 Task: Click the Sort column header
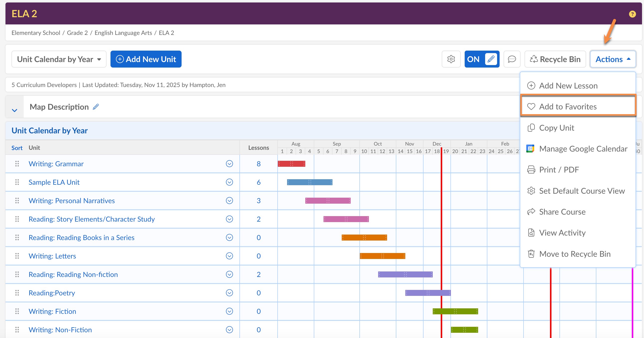[17, 148]
